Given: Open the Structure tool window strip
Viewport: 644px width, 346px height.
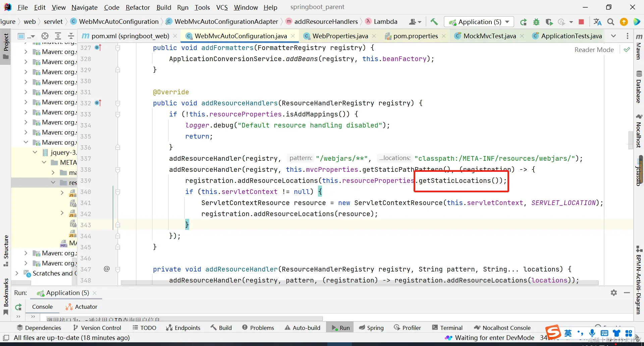Looking at the screenshot, I should click(6, 251).
